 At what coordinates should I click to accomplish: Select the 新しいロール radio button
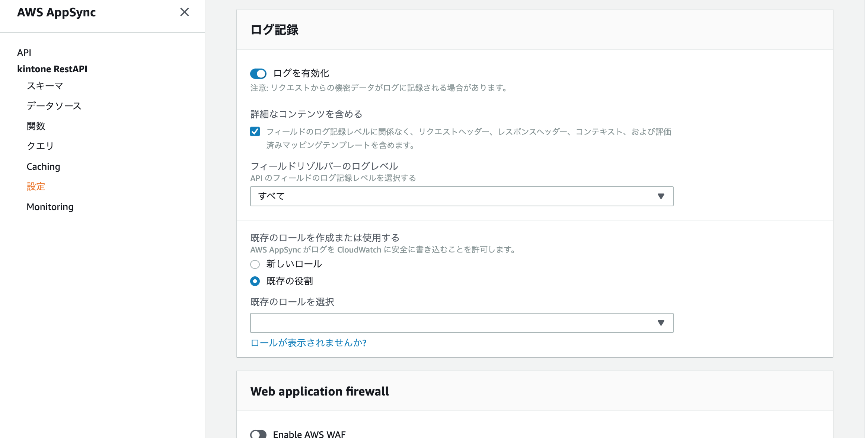(x=255, y=264)
